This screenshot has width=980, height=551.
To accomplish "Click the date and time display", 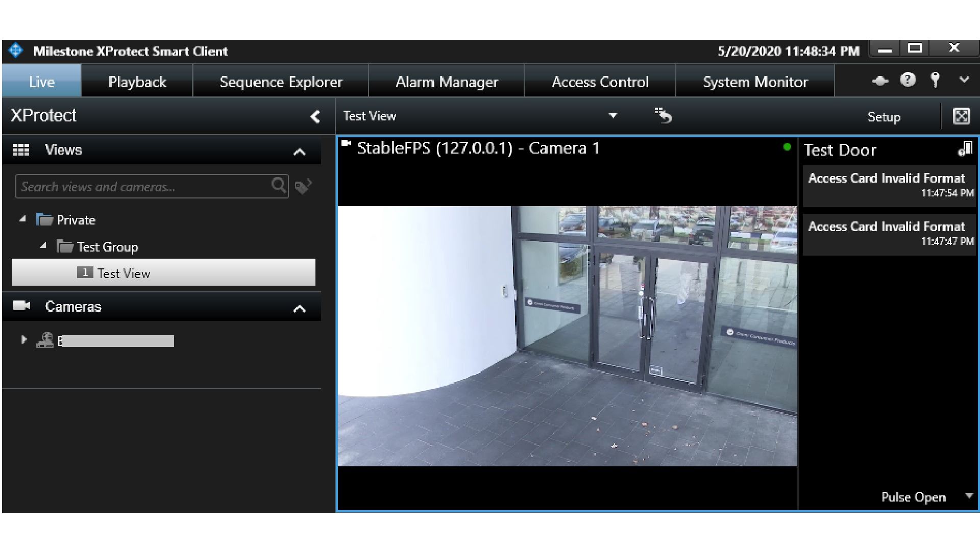I will (789, 51).
